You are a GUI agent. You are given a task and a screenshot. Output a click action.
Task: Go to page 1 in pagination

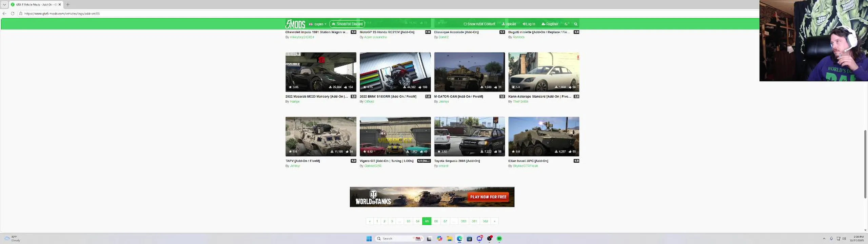(377, 221)
